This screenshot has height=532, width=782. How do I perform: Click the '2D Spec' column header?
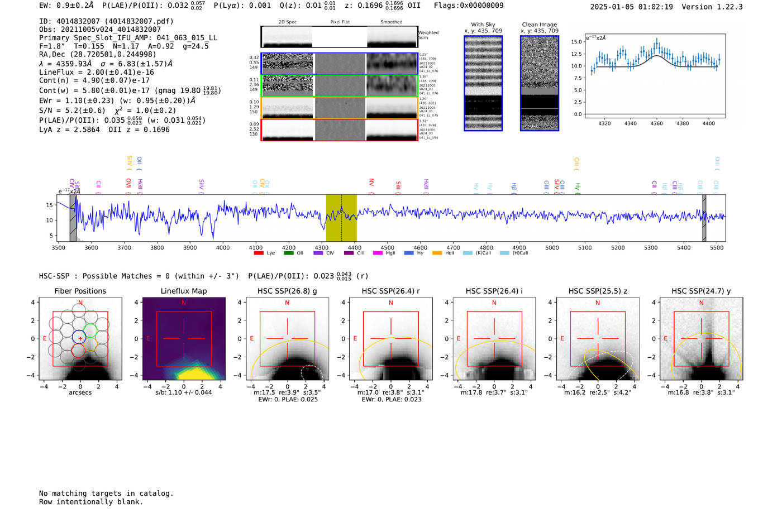(x=288, y=22)
